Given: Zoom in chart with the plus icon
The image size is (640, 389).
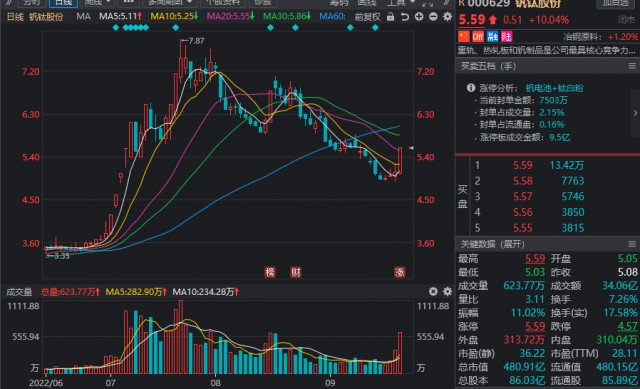Looking at the screenshot, I should (419, 17).
